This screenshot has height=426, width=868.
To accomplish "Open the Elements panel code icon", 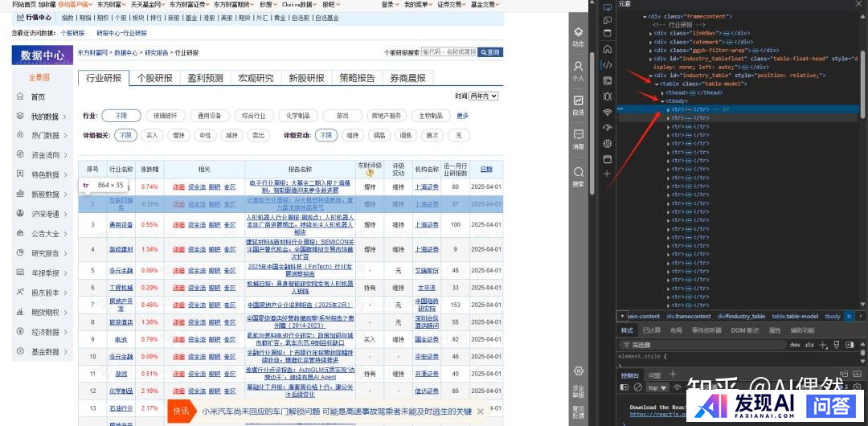I will (608, 65).
